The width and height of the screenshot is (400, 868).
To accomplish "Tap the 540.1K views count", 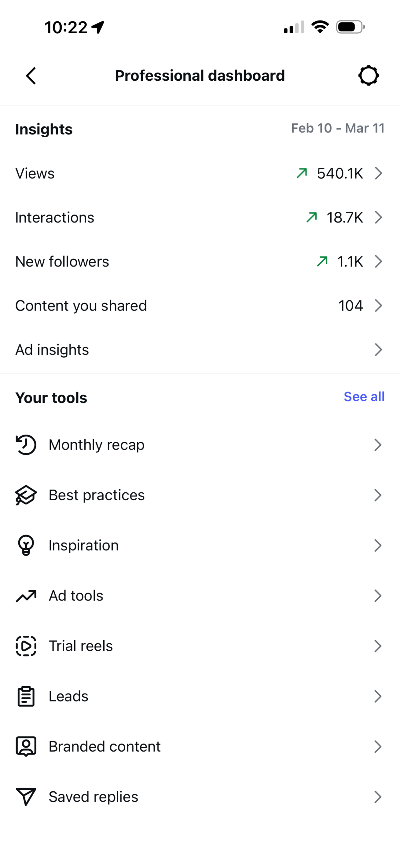I will coord(340,173).
